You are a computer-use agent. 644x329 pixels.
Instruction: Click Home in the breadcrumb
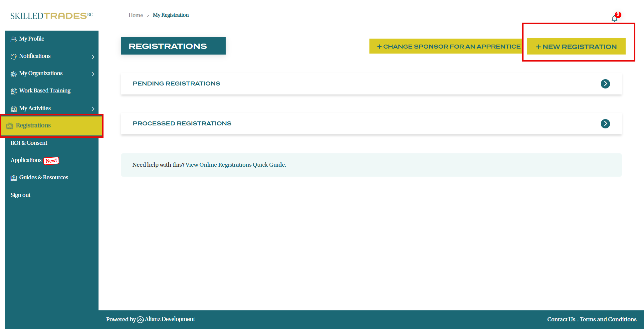(135, 15)
